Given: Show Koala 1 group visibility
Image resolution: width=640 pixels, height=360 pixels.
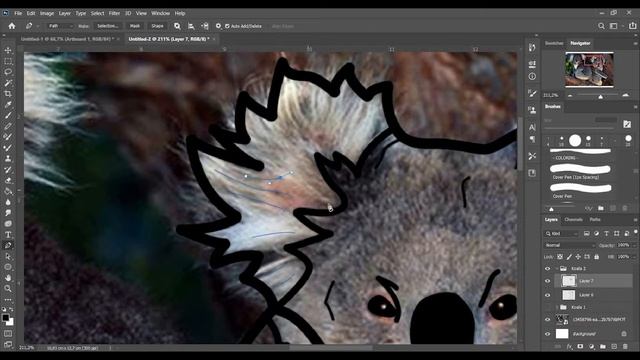Looking at the screenshot, I should pos(548,307).
